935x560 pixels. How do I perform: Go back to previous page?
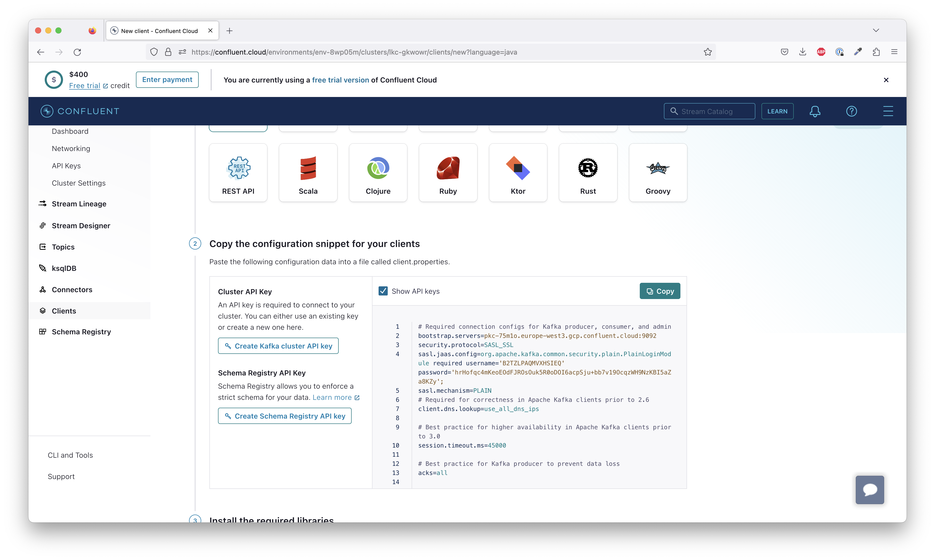click(41, 52)
